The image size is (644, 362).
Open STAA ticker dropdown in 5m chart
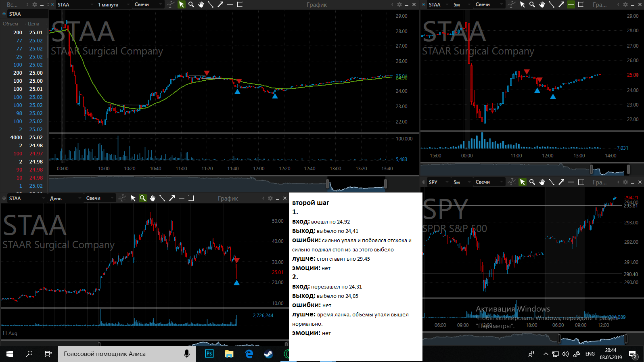438,4
